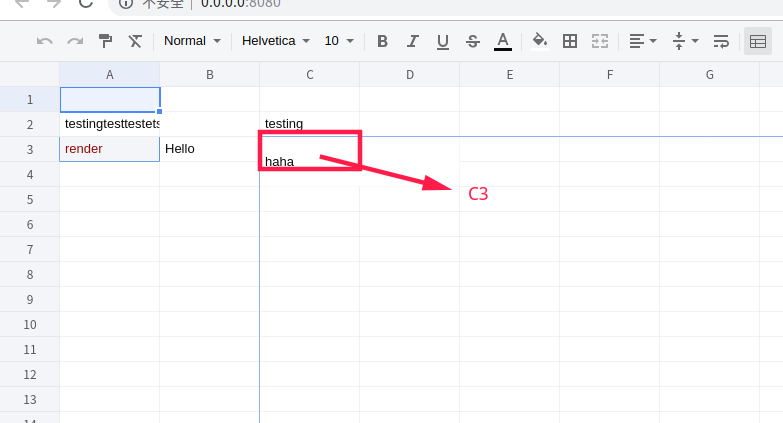The width and height of the screenshot is (783, 423).
Task: Toggle Strikethrough formatting
Action: pyautogui.click(x=472, y=41)
